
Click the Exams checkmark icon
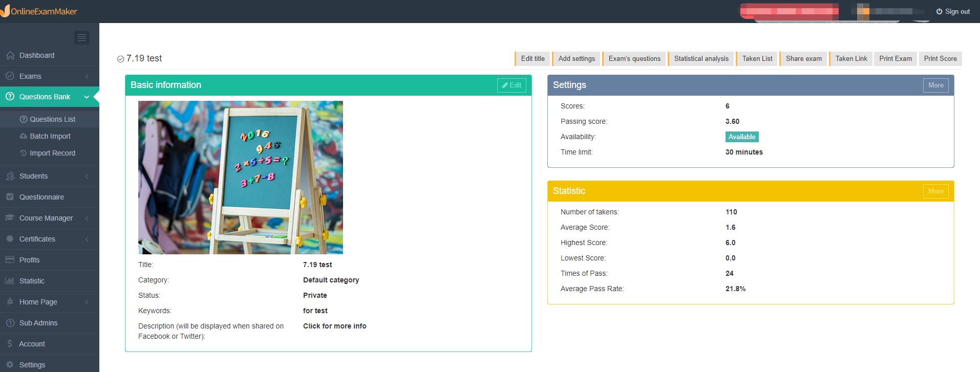click(x=10, y=76)
